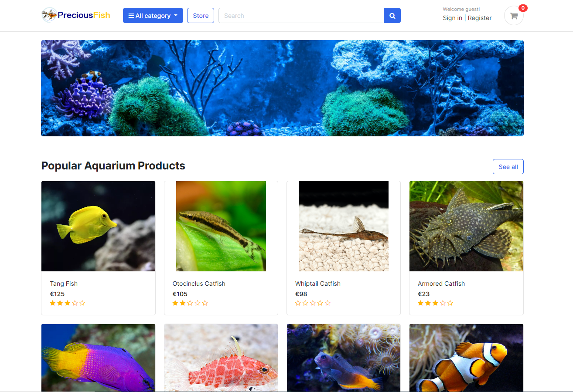573x392 pixels.
Task: Click the Popular Aquarium Products heading
Action: [113, 166]
